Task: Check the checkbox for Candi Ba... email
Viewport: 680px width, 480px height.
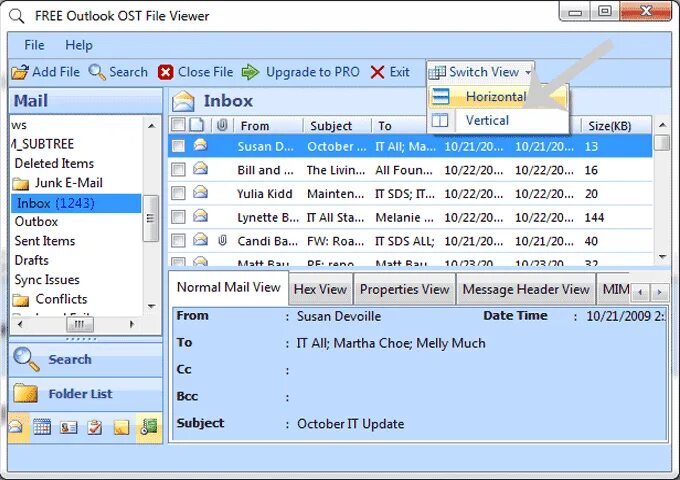Action: click(x=178, y=241)
